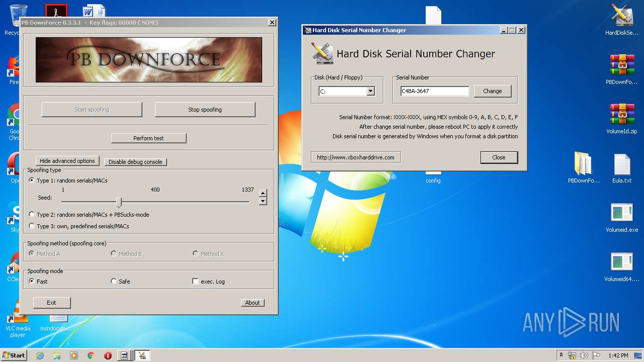Viewport: 644px width, 362px height.
Task: Decrease seed with the down arrow
Action: click(x=263, y=201)
